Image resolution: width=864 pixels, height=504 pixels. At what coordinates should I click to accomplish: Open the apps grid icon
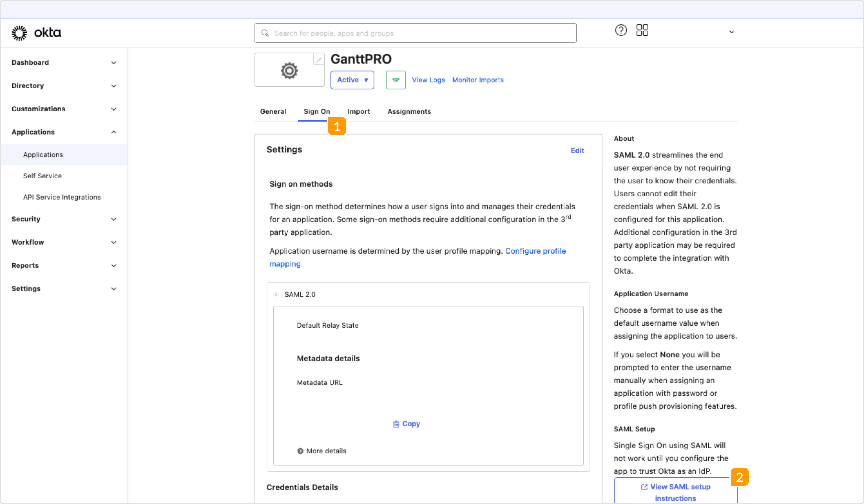tap(643, 30)
